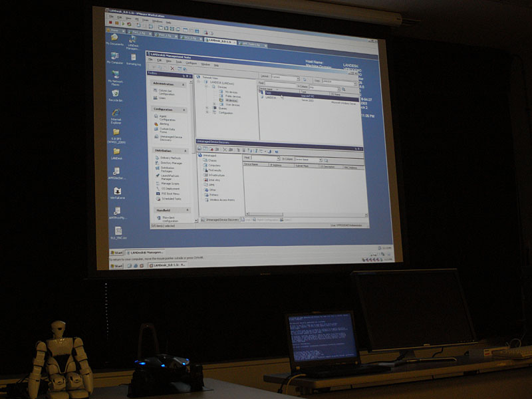Click the search icon beside In Column

click(344, 90)
